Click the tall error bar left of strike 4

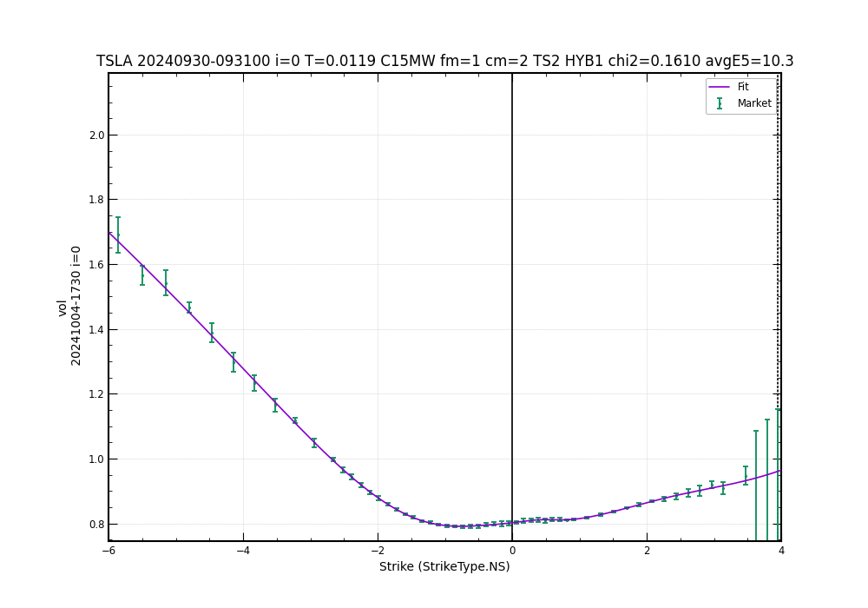767,478
